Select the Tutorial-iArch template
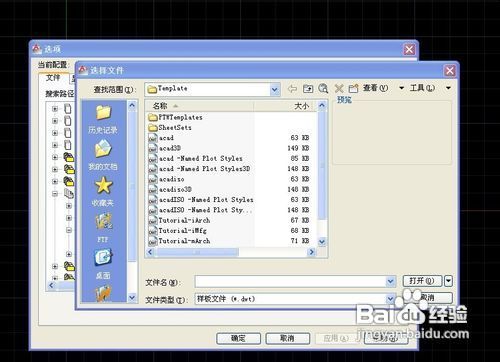 point(179,221)
